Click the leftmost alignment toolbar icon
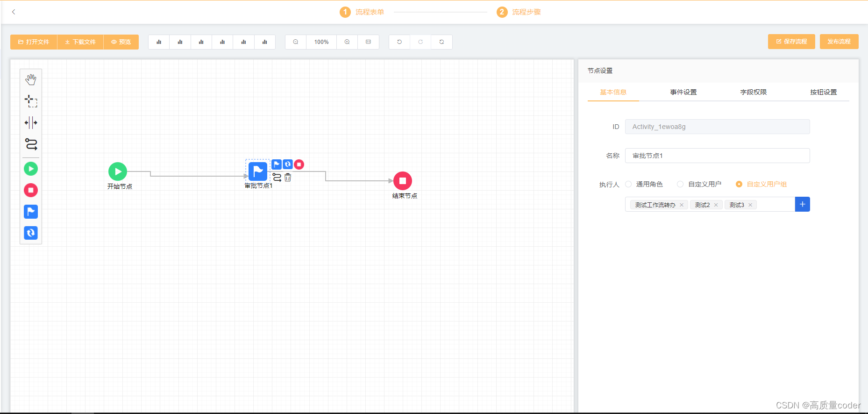 [159, 42]
